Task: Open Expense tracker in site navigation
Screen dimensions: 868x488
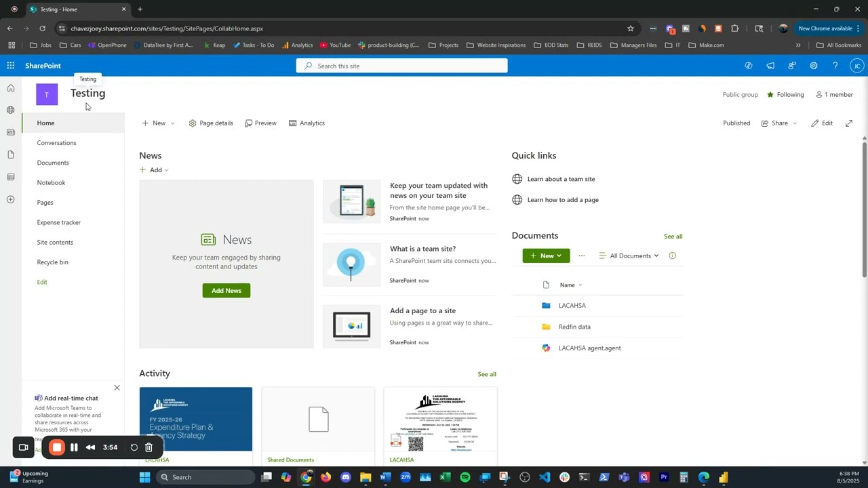Action: tap(73, 222)
